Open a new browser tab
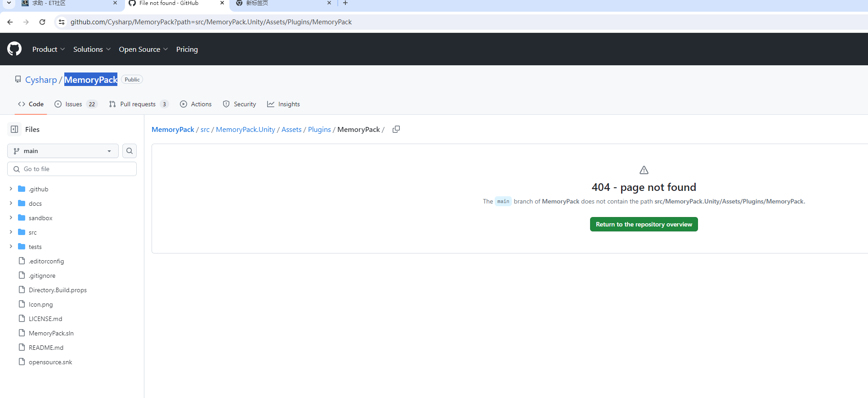 (345, 3)
